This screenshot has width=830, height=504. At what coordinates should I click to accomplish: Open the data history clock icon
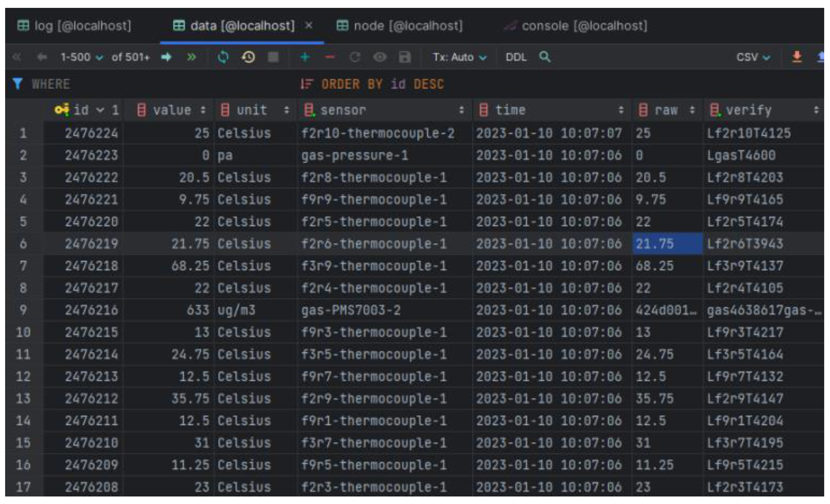tap(248, 57)
